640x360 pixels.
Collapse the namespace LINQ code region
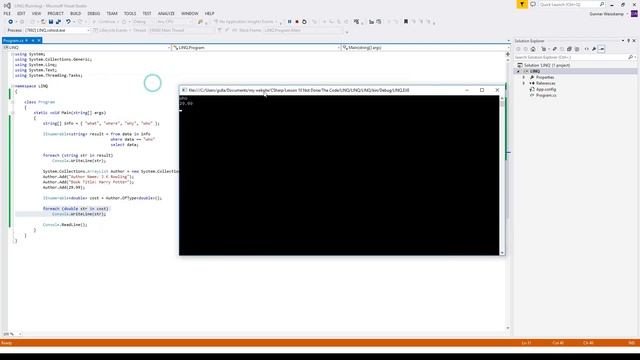pyautogui.click(x=12, y=86)
